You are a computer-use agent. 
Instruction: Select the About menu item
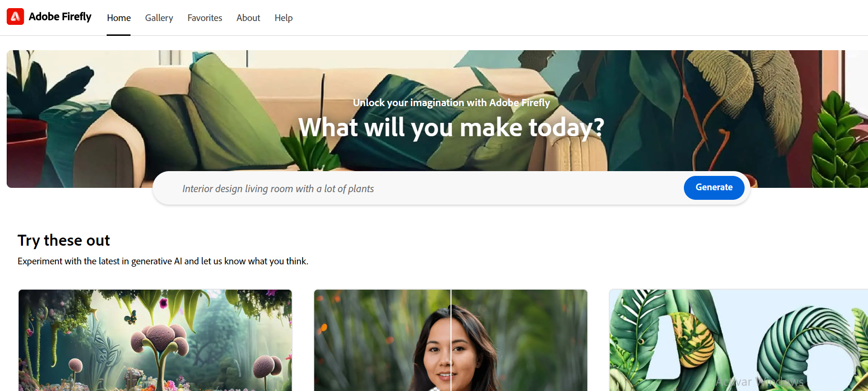pos(248,18)
